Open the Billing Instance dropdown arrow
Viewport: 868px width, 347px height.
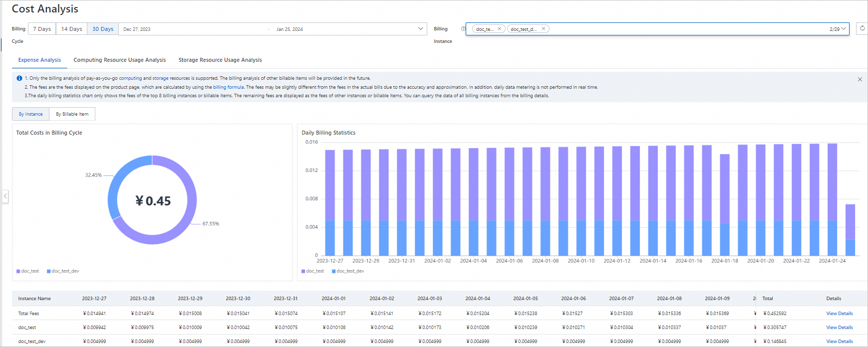point(844,29)
